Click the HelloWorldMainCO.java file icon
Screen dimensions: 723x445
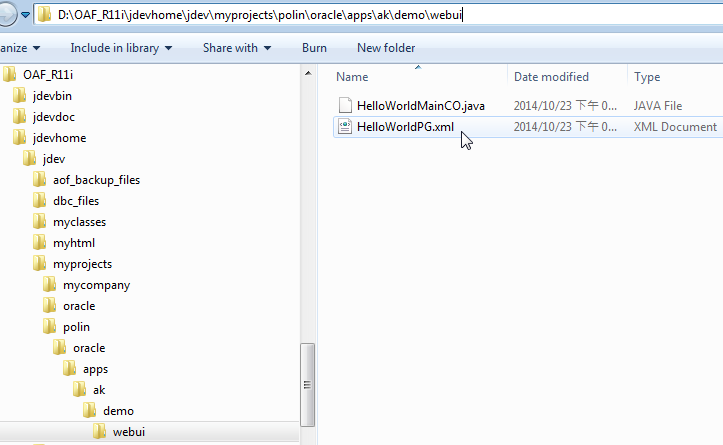point(345,106)
